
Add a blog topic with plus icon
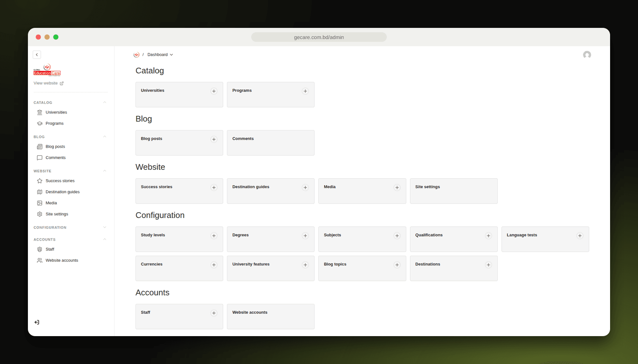(x=397, y=265)
